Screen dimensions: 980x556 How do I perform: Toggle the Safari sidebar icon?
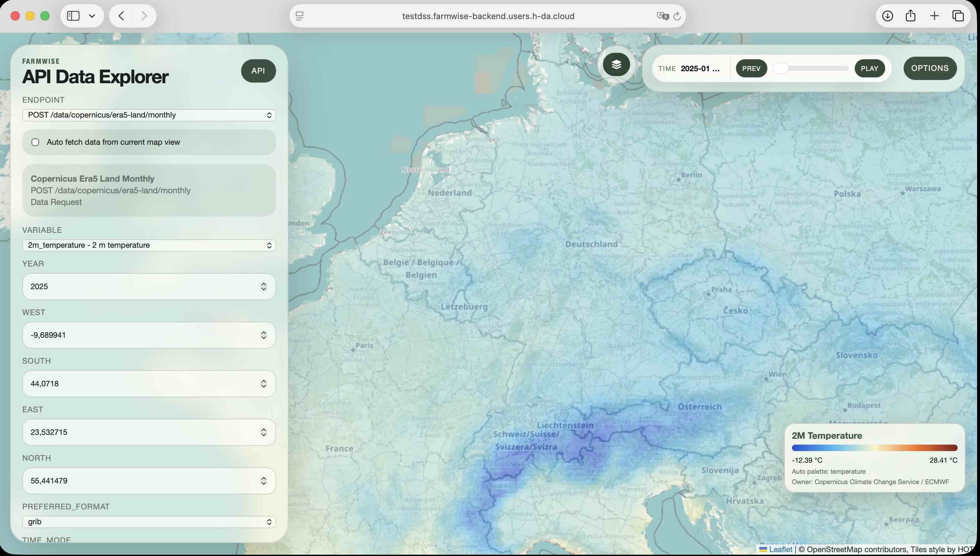(x=73, y=16)
